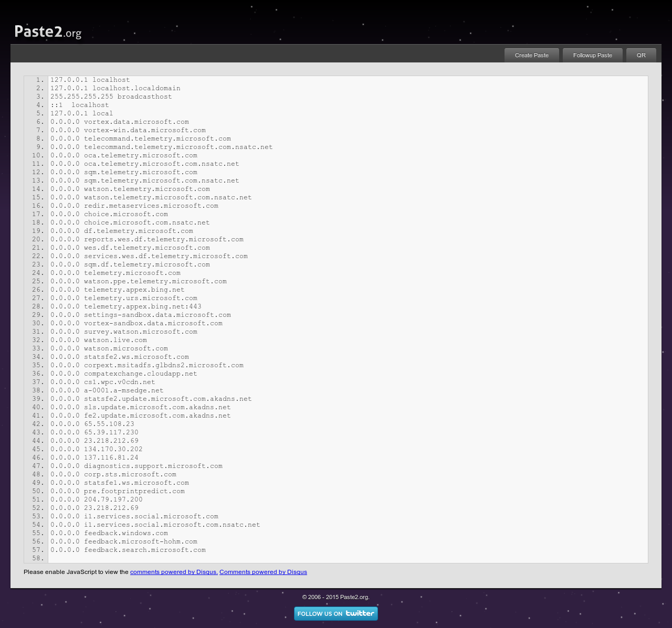Click 'i1.services.social.microsoft.com.nsatc.net' entry
Screen dimensions: 672x628
[172, 525]
